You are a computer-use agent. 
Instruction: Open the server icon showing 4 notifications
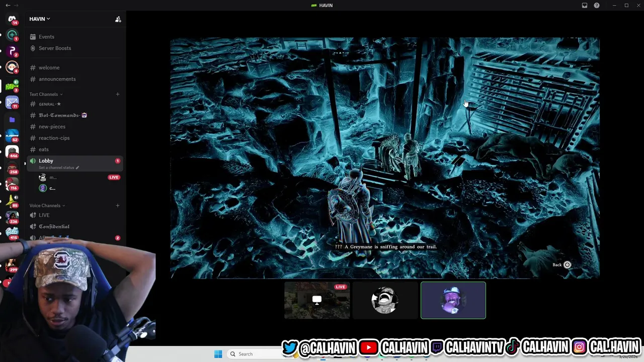point(12,67)
